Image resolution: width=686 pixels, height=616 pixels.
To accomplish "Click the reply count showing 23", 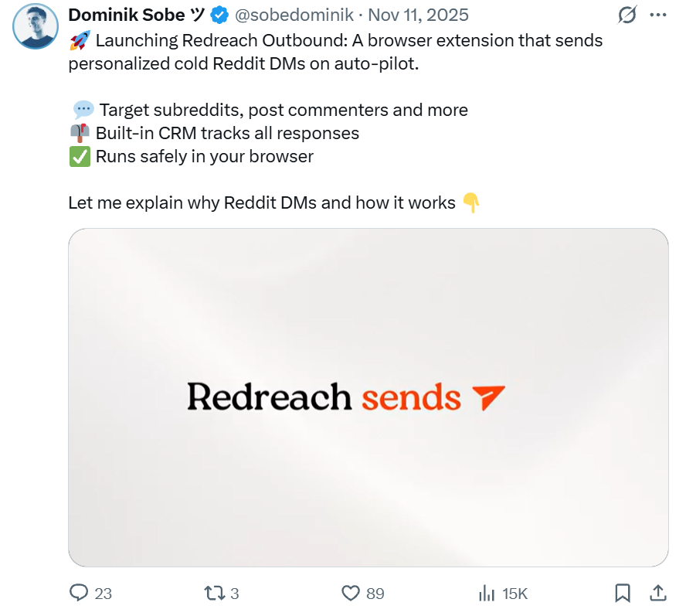I will (101, 594).
